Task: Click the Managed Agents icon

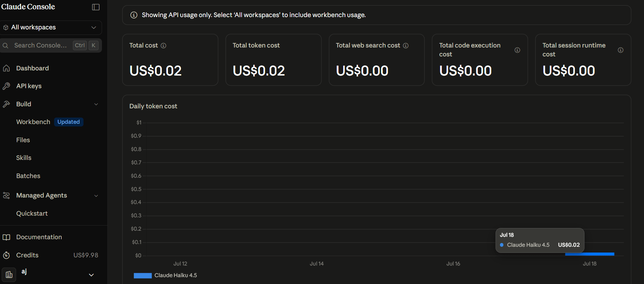Action: [6, 195]
